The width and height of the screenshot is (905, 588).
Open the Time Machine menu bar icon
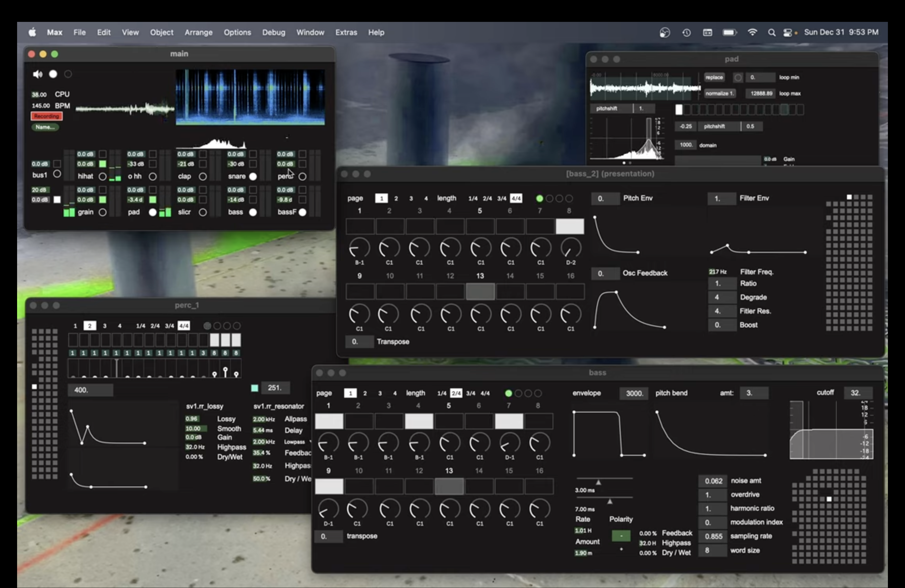pyautogui.click(x=686, y=33)
